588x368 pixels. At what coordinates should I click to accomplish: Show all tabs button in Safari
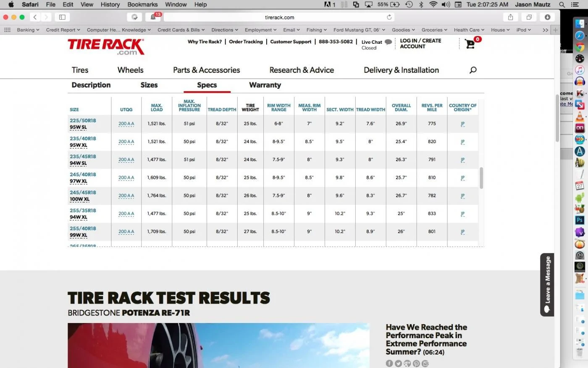[x=529, y=17]
